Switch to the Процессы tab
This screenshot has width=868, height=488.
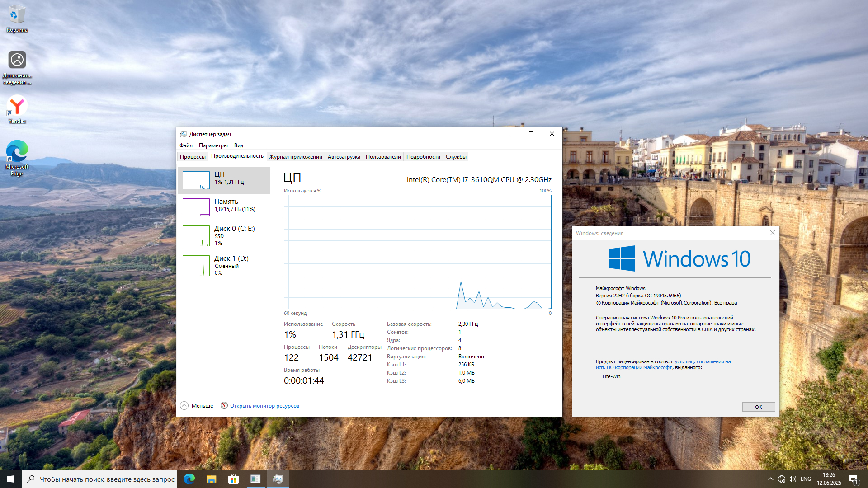pos(193,157)
